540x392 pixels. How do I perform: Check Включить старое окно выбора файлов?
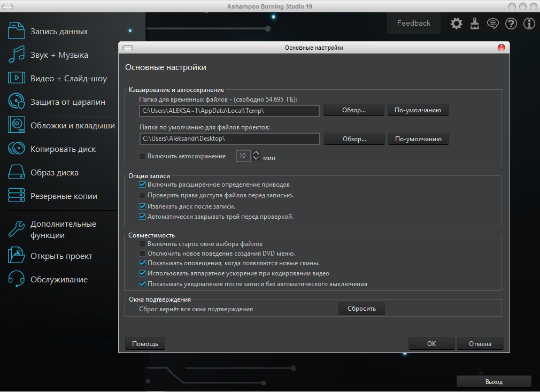pyautogui.click(x=142, y=244)
